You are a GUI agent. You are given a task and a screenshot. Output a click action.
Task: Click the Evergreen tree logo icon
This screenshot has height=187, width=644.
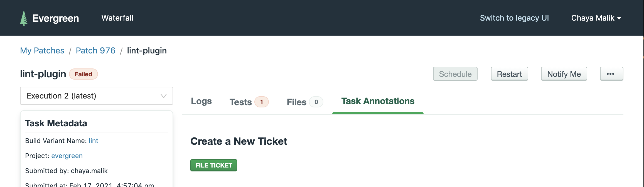24,18
